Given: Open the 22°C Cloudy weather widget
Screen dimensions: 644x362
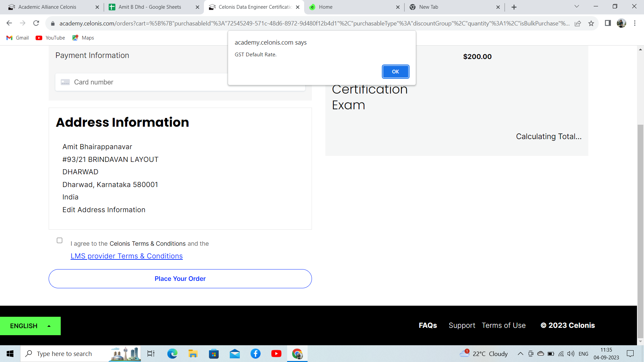Looking at the screenshot, I should pyautogui.click(x=484, y=354).
